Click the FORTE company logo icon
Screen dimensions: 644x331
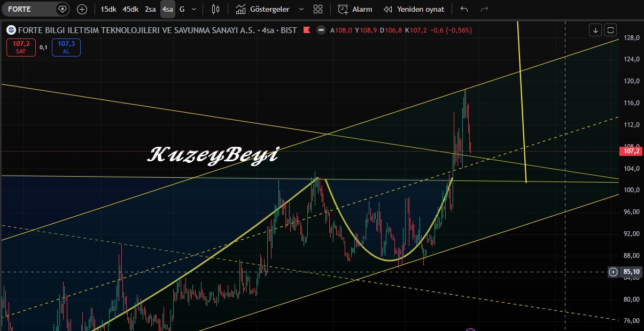pos(12,30)
